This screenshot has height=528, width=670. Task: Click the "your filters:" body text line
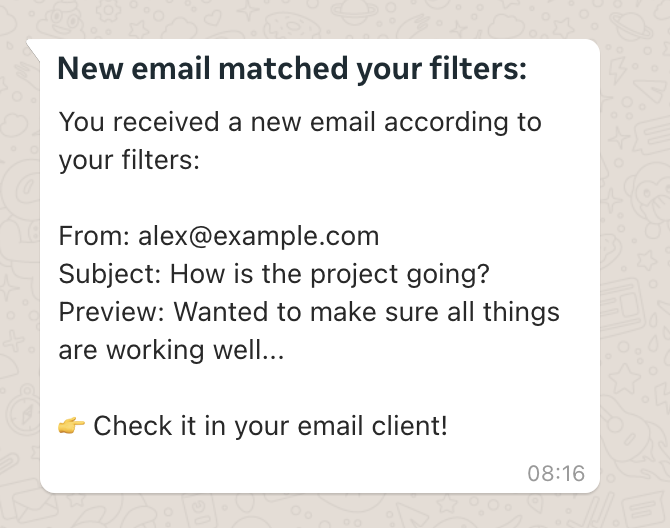pos(130,160)
